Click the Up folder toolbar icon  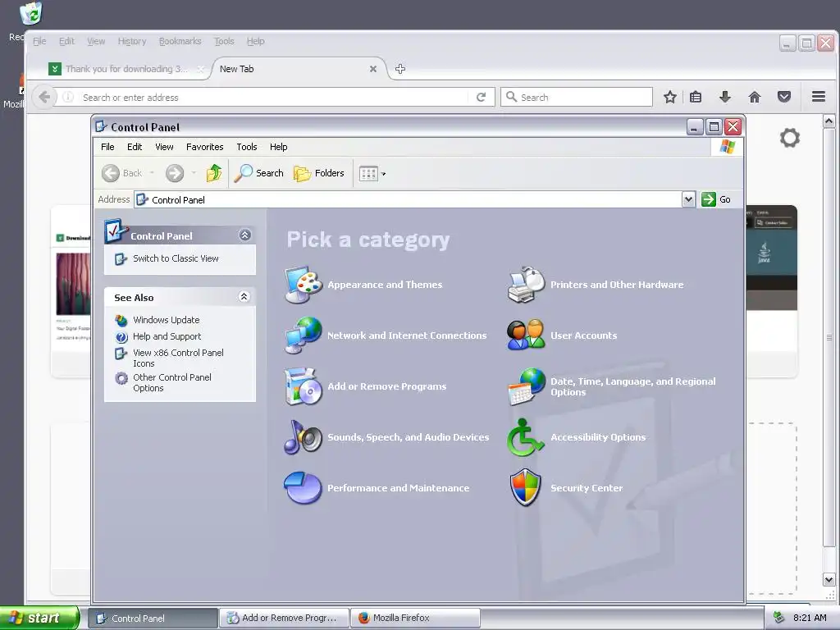click(214, 173)
